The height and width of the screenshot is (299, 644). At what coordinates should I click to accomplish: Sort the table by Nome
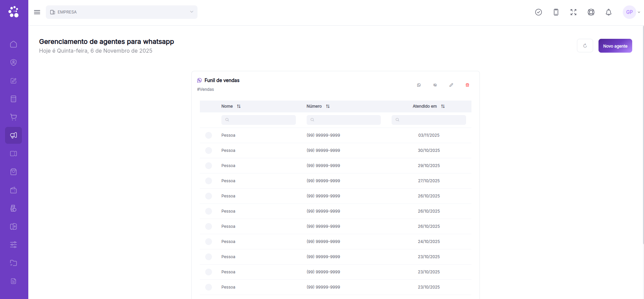(239, 106)
